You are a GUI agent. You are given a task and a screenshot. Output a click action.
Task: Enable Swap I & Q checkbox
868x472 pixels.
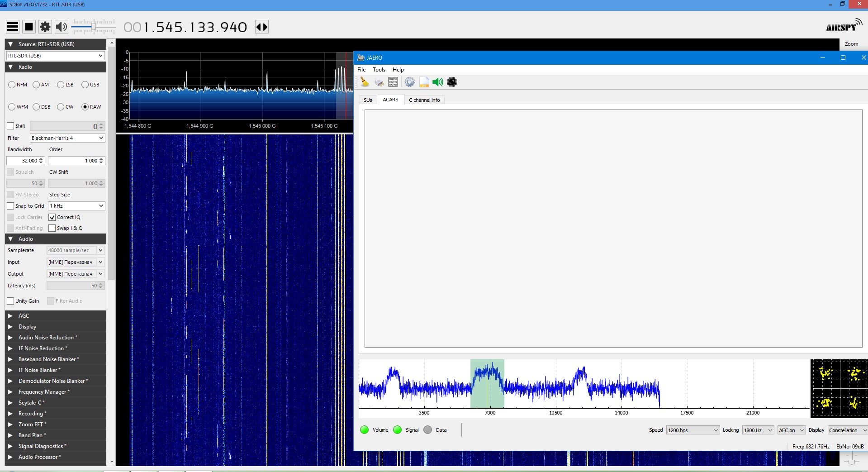(52, 228)
